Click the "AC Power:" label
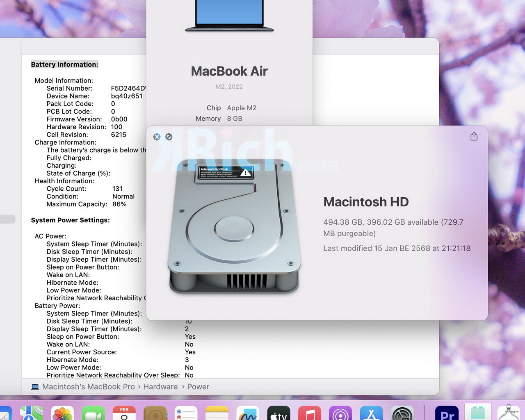The height and width of the screenshot is (420, 525). coord(50,236)
